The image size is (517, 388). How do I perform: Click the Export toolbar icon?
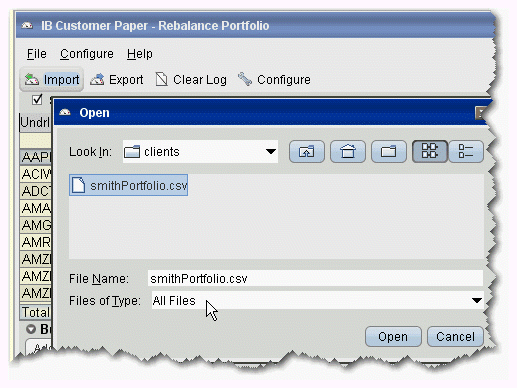97,80
